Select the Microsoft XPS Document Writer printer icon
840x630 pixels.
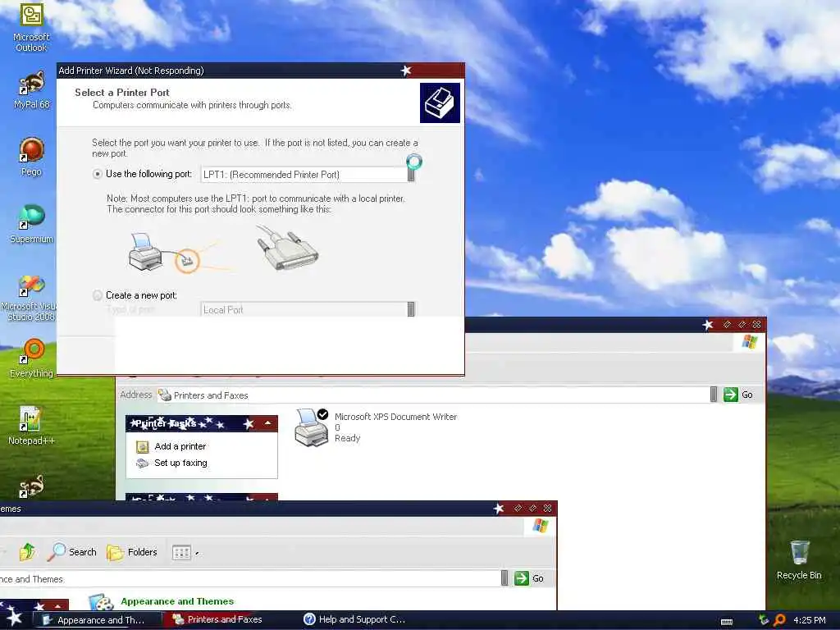pos(312,427)
